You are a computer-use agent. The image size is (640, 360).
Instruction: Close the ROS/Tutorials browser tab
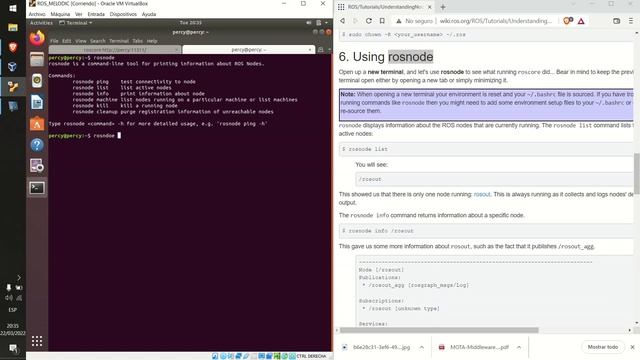coord(429,7)
